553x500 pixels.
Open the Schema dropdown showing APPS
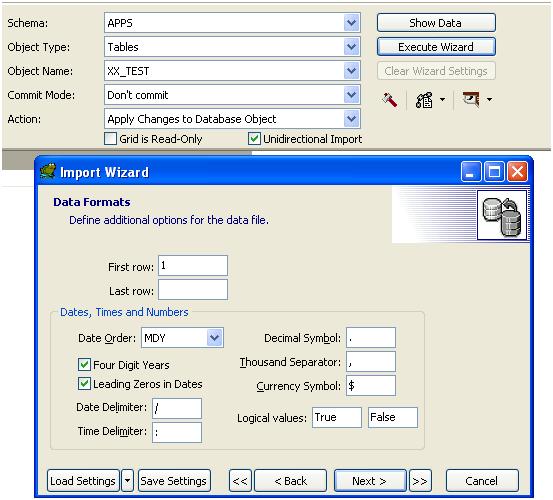point(351,23)
